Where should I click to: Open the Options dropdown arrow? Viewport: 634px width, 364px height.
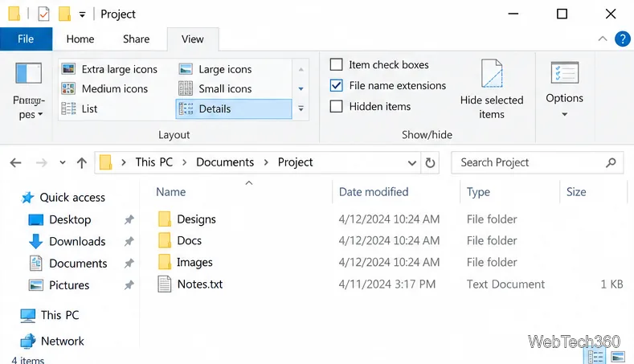point(564,114)
